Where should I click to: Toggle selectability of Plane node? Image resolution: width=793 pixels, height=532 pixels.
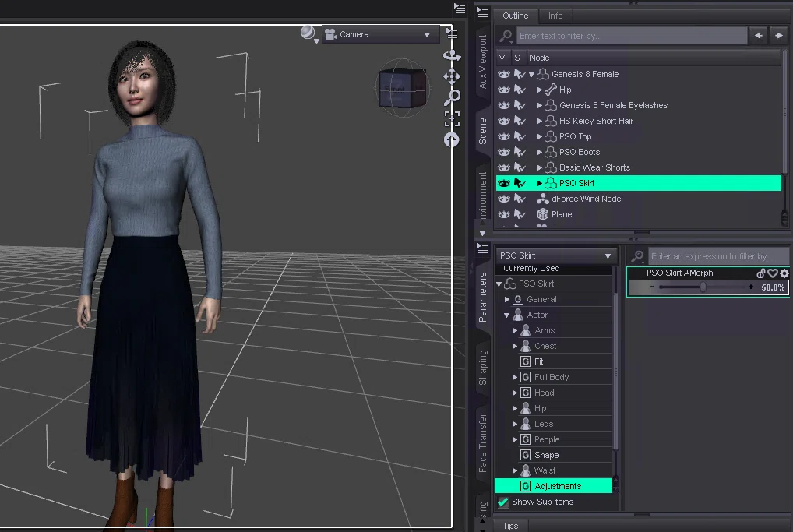pyautogui.click(x=520, y=214)
